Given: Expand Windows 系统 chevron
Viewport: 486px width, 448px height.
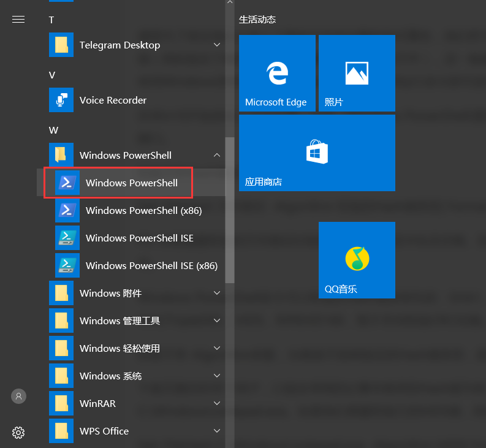Looking at the screenshot, I should 217,376.
